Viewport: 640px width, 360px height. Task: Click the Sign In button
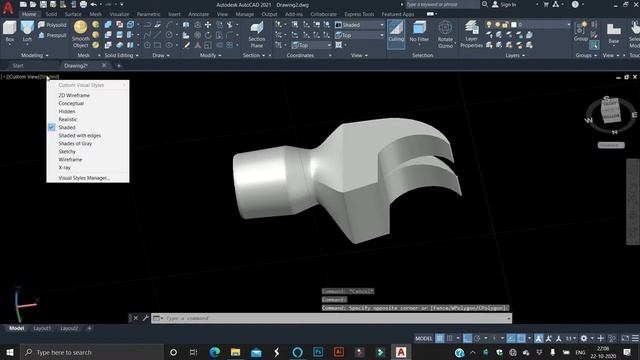pyautogui.click(x=504, y=4)
